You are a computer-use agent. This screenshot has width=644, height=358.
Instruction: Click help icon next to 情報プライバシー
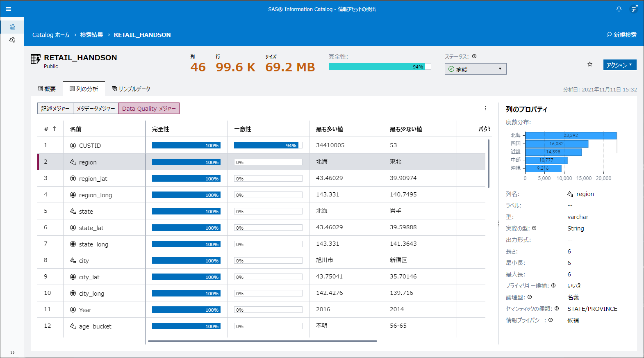[551, 320]
